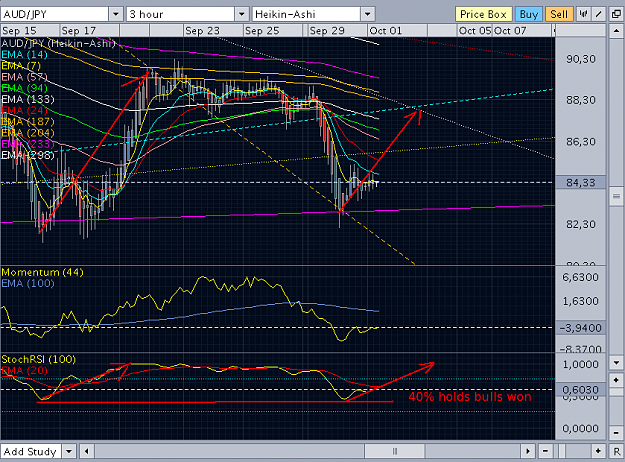Click the 1,0000 StochRSI axis label

pos(580,364)
